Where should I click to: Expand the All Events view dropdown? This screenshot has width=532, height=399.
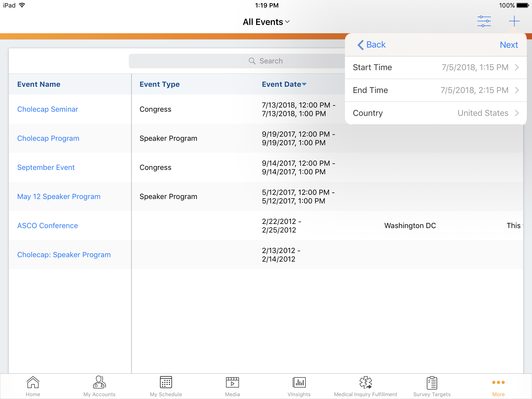(x=266, y=22)
